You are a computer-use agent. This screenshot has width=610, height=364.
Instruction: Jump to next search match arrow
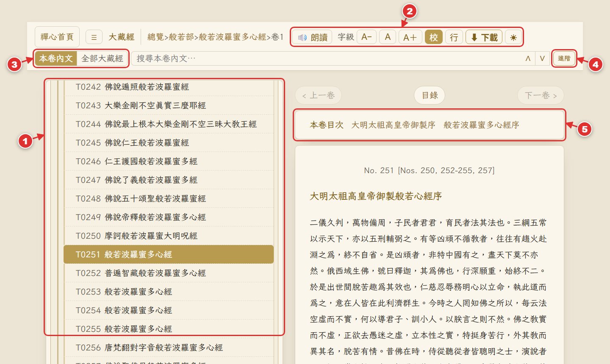[542, 58]
